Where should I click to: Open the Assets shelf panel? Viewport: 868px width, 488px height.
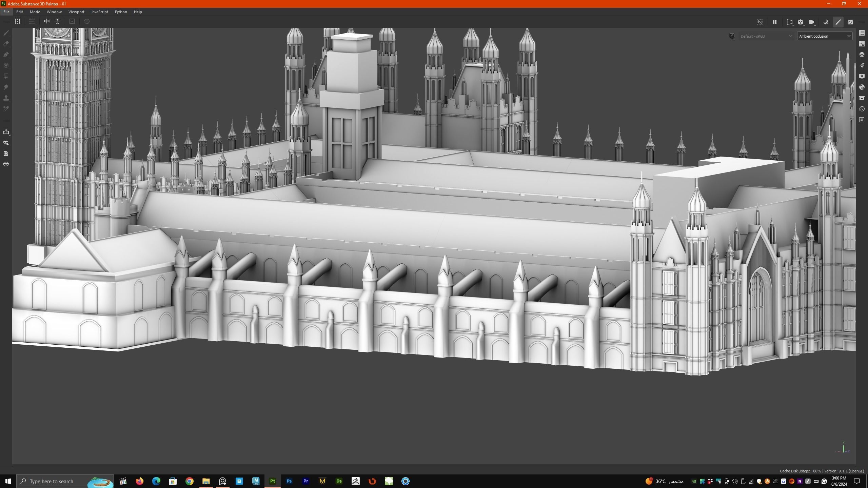click(862, 98)
